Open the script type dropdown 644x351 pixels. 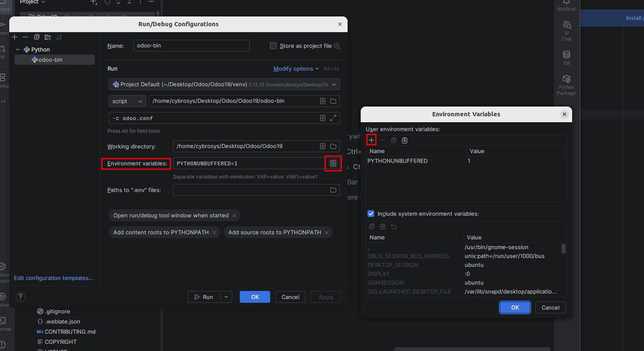pyautogui.click(x=127, y=101)
